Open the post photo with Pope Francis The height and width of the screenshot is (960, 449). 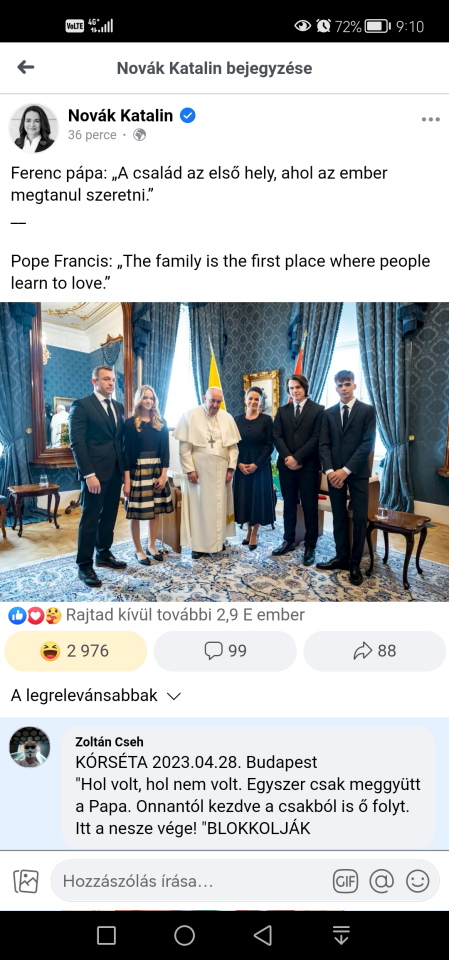(x=224, y=452)
